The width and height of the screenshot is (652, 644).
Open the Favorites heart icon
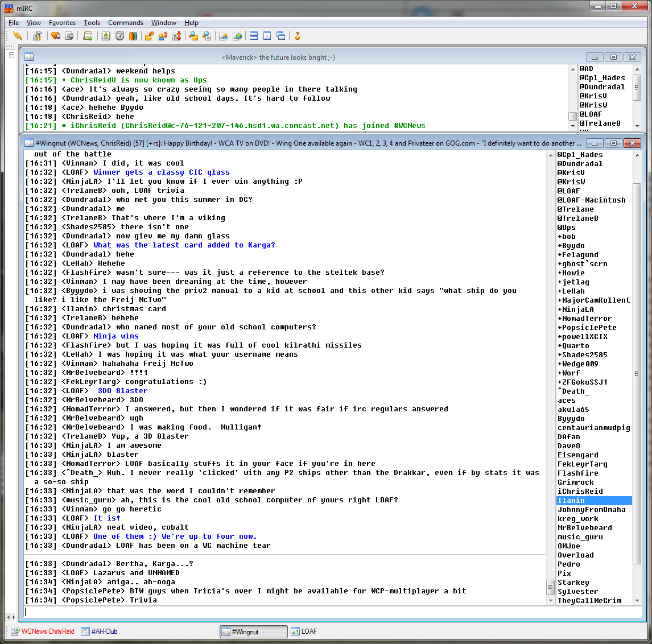55,36
